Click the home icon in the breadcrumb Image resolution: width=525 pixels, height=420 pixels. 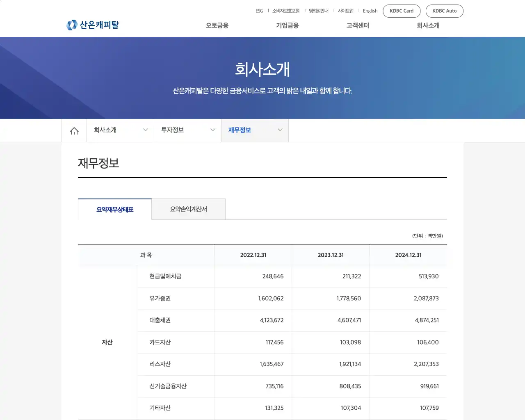tap(74, 130)
